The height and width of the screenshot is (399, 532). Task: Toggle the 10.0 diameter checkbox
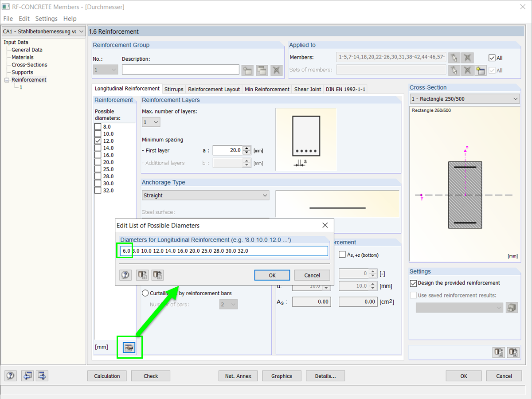(98, 134)
